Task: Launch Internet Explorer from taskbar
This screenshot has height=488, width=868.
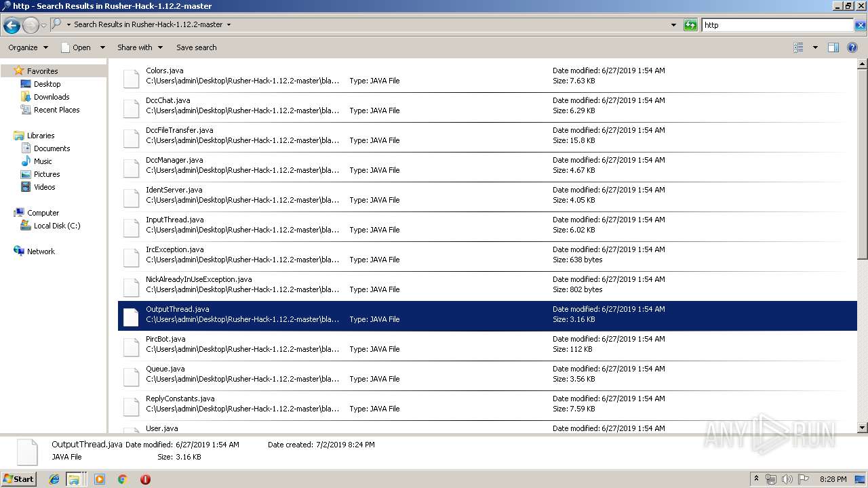Action: click(55, 479)
